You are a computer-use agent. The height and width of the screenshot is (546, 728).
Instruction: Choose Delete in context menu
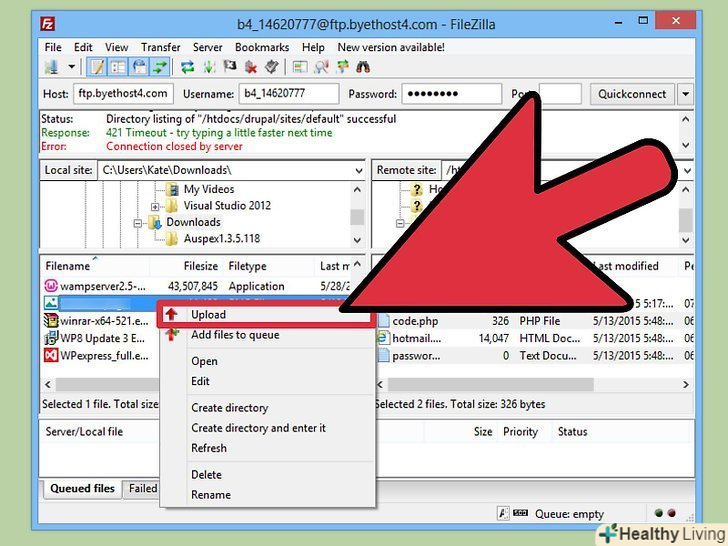click(x=267, y=474)
